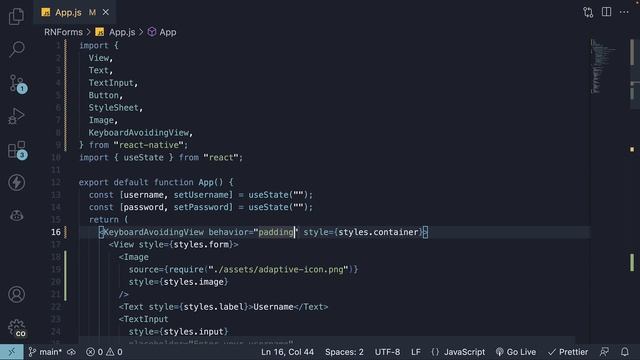
Task: Click the Prettier status item
Action: point(568,352)
